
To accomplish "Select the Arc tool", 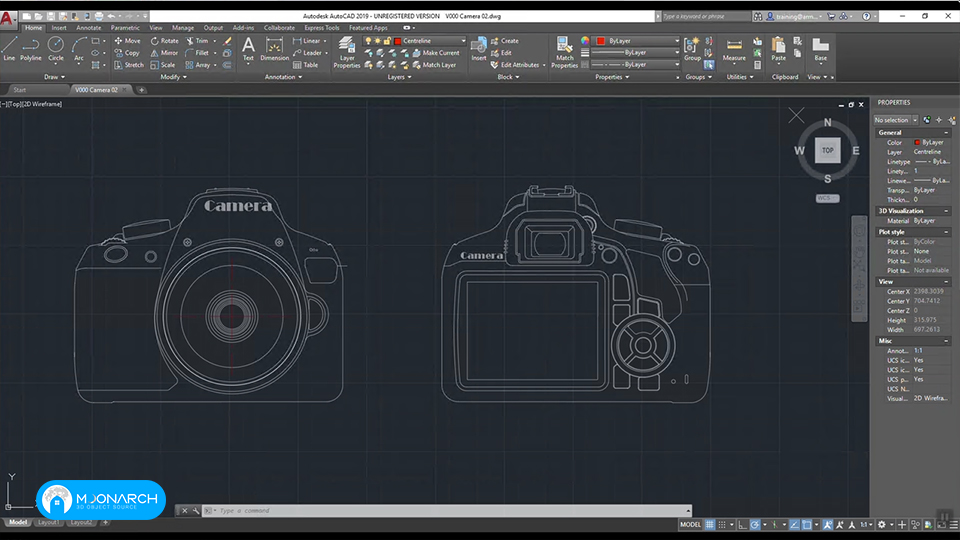I will coord(78,48).
